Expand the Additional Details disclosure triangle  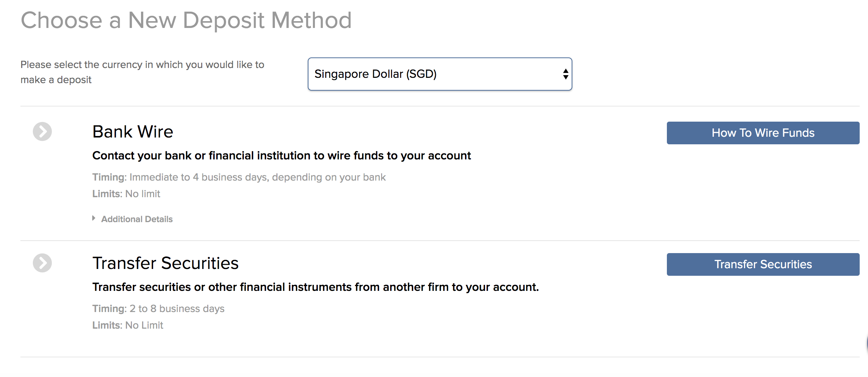94,218
